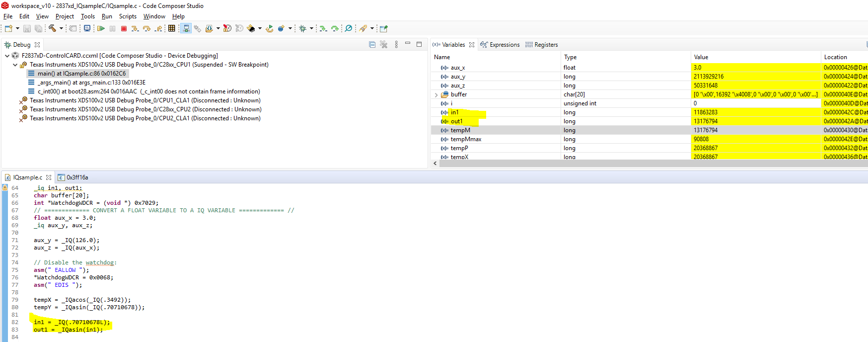
Task: Open the New wizard icon in toolbar
Action: click(8, 28)
